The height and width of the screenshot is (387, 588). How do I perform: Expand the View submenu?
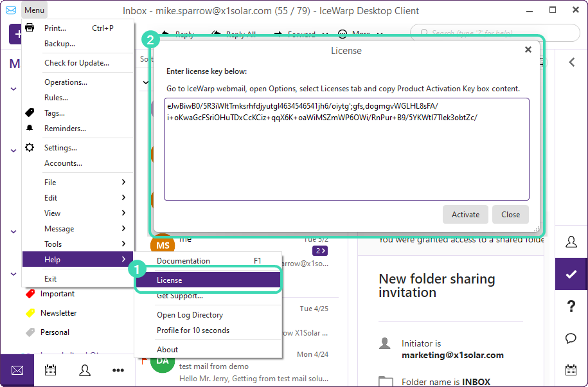pos(78,213)
